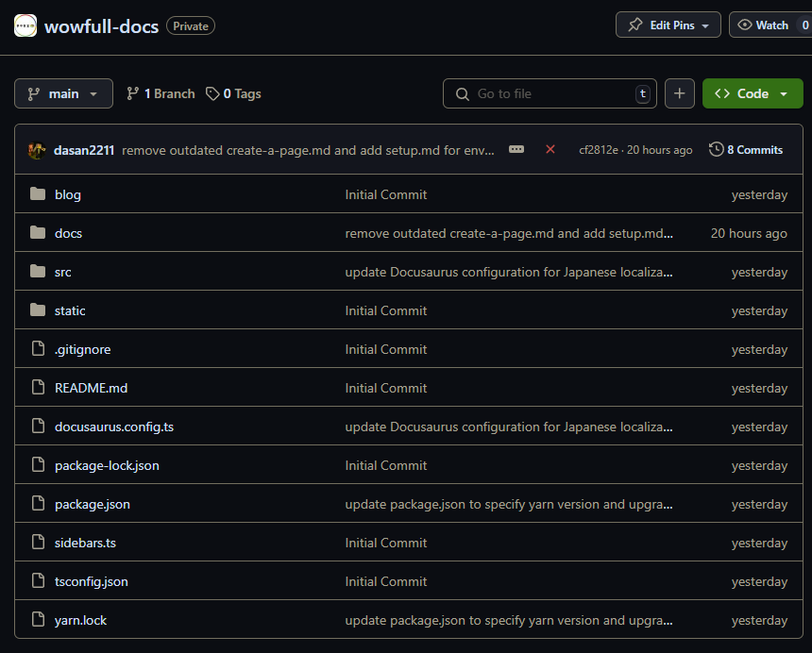Open docusaurus.config.ts file
The width and height of the screenshot is (812, 653).
pyautogui.click(x=114, y=427)
